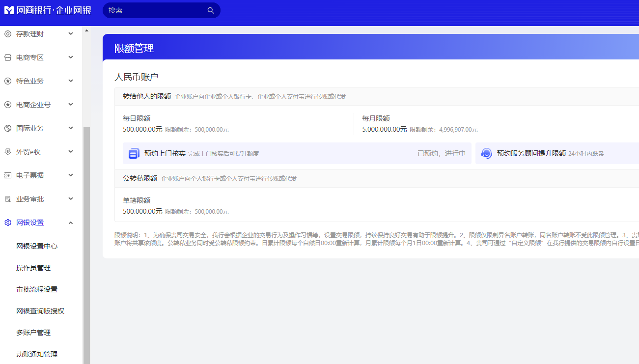The image size is (639, 364).
Task: Click the 完成上门核实后可提升额度 note
Action: click(x=223, y=154)
